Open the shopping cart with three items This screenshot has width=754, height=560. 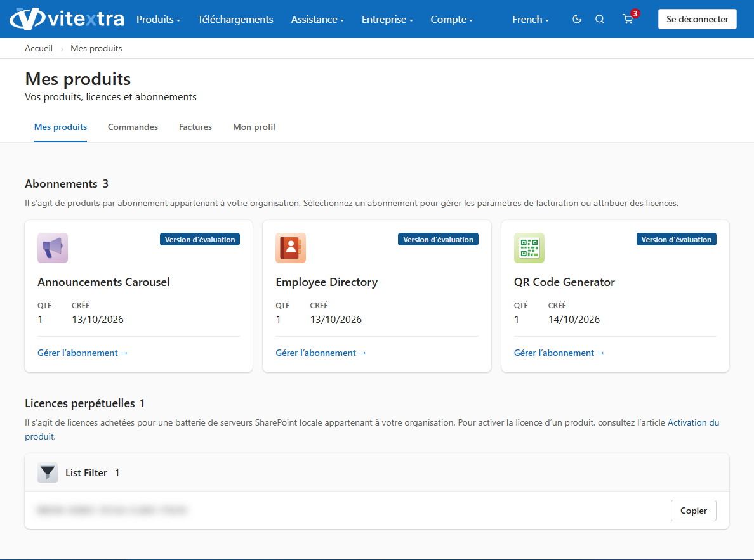[629, 18]
